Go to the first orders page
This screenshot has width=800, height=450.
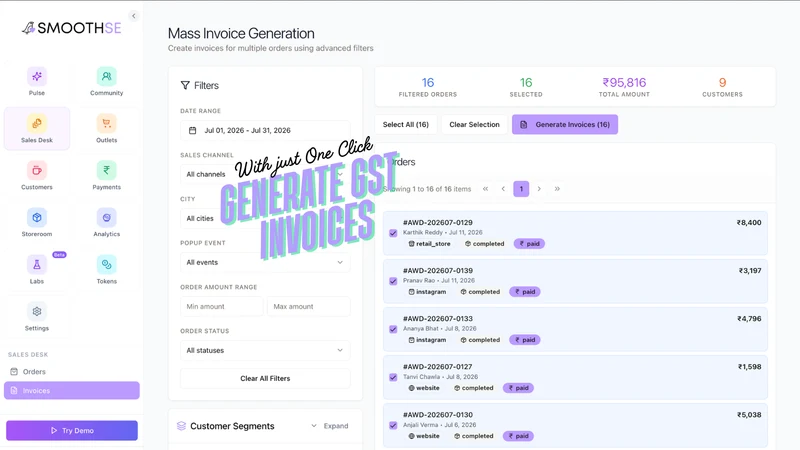485,189
